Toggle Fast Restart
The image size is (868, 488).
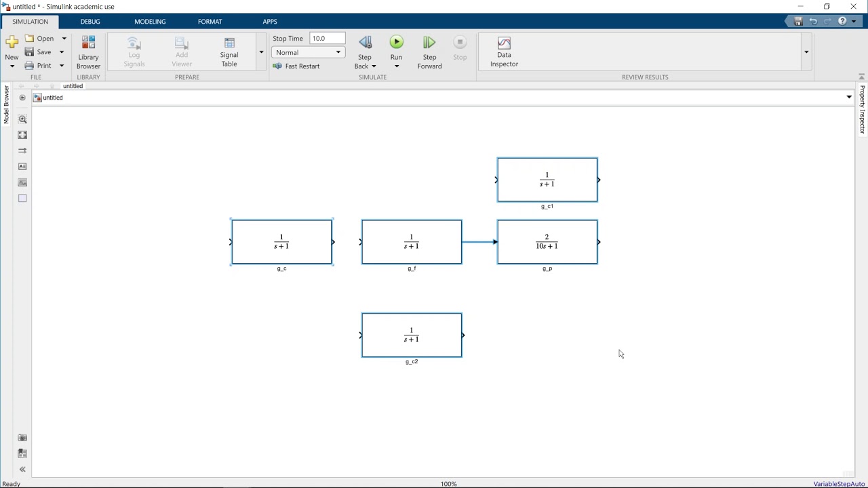pos(296,66)
